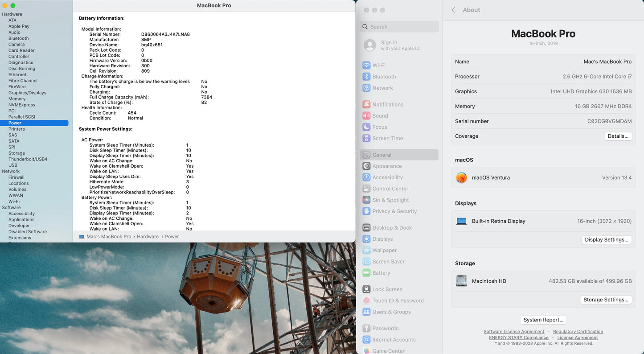Collapse the Network section in sidebar
644x354 pixels.
click(x=11, y=171)
